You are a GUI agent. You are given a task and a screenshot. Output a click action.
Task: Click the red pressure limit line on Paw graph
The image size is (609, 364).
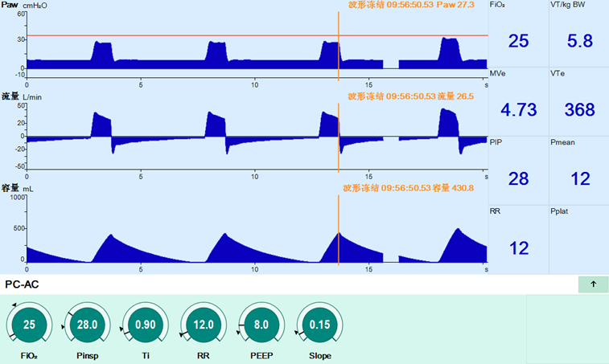pos(257,35)
